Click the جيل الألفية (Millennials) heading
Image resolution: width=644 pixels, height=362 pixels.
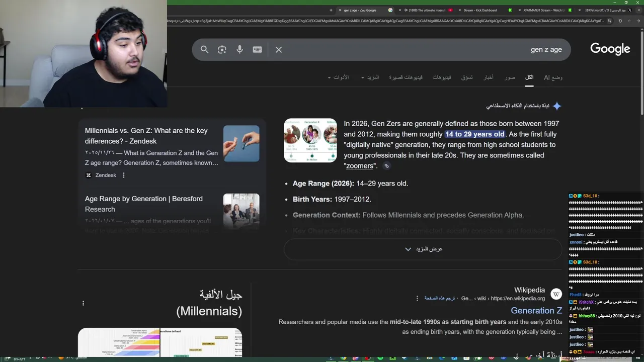click(x=209, y=303)
